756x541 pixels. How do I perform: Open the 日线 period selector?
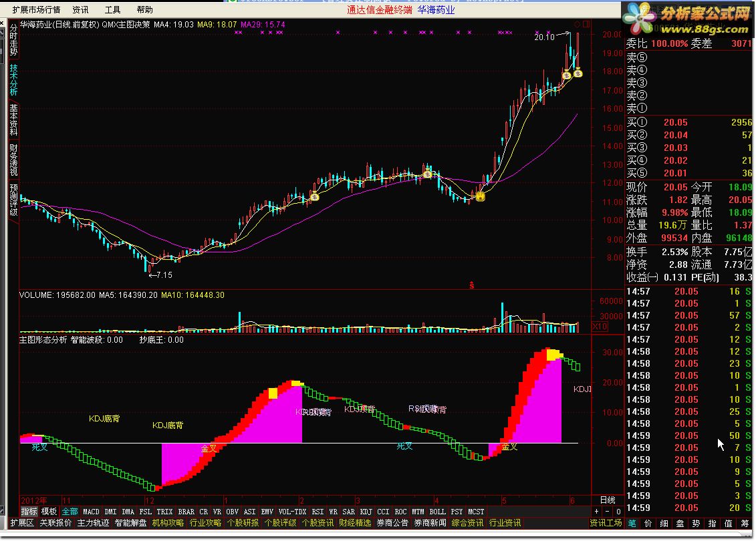click(608, 500)
